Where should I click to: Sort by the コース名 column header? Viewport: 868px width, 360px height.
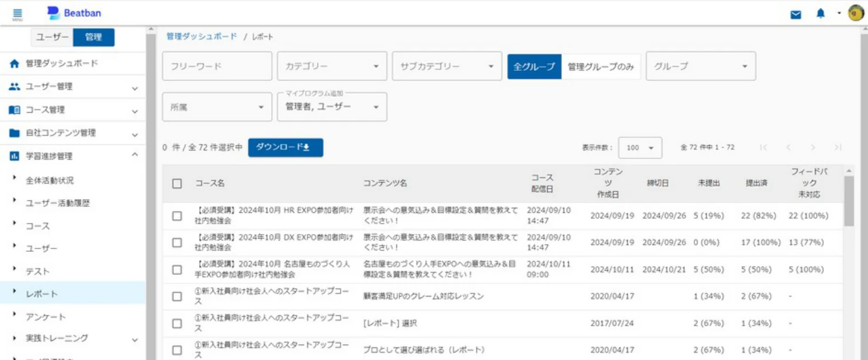pyautogui.click(x=210, y=184)
